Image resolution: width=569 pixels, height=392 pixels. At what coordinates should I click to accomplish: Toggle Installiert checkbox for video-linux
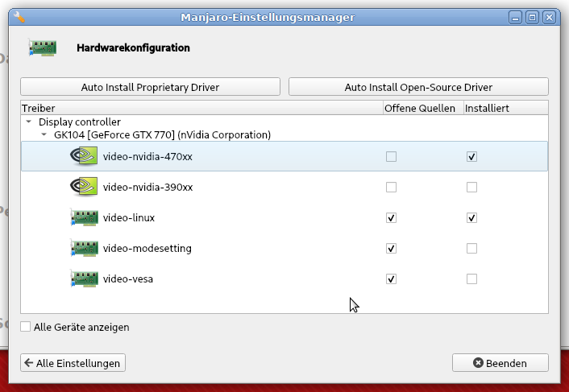[x=471, y=218]
